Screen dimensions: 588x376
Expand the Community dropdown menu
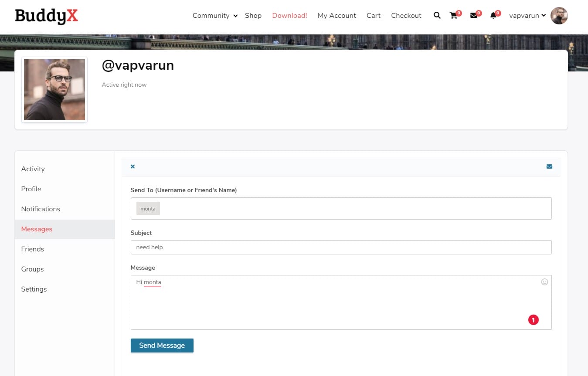click(x=215, y=16)
